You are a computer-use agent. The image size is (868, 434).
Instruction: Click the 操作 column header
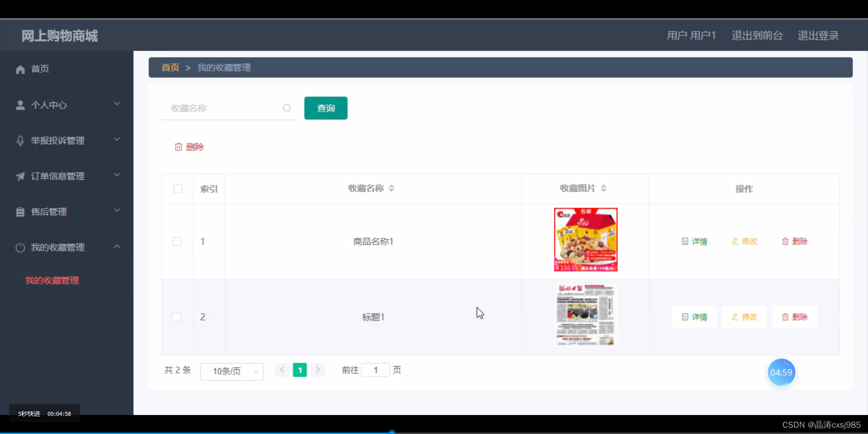point(744,189)
